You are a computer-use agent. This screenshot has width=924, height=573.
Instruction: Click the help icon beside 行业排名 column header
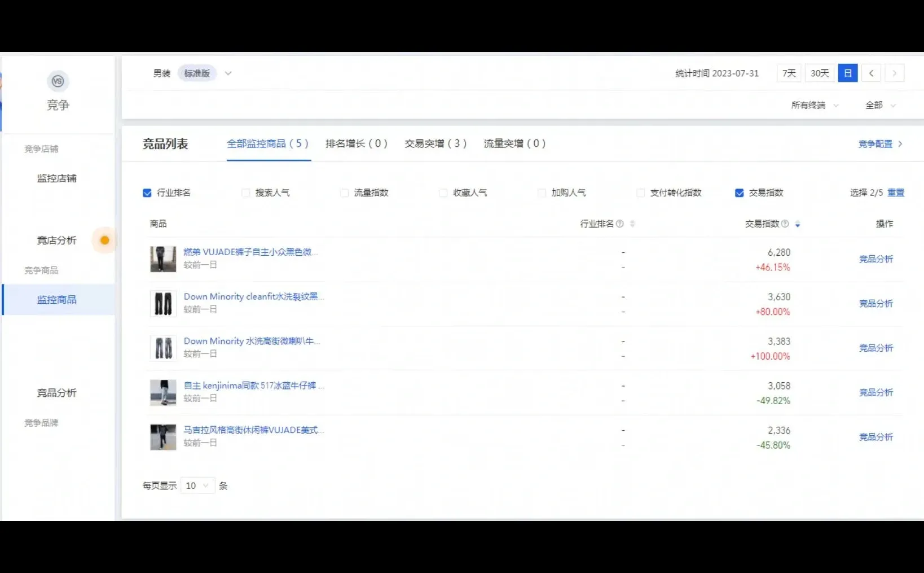[619, 224]
